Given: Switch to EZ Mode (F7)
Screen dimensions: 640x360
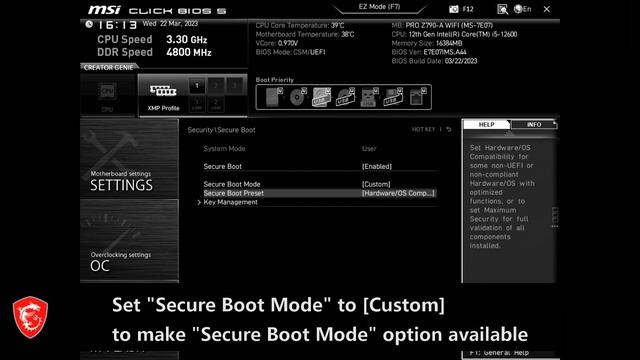Looking at the screenshot, I should coord(379,7).
